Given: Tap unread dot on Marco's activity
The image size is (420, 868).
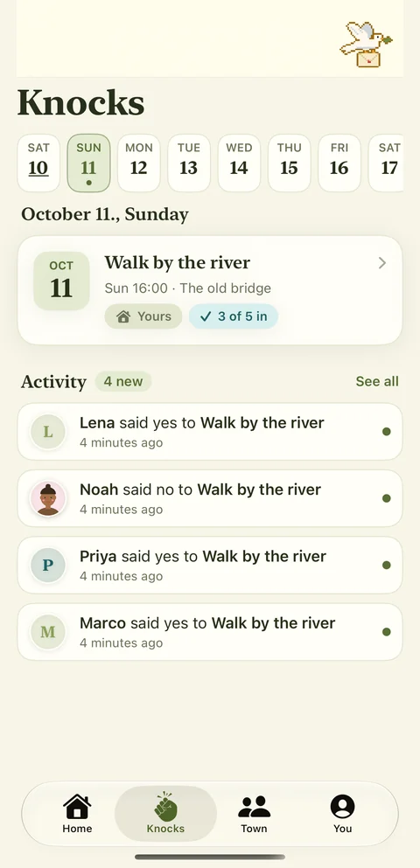Looking at the screenshot, I should click(x=386, y=632).
